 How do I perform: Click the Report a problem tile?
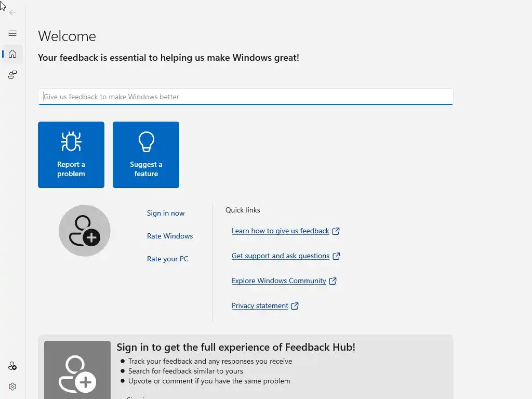tap(71, 155)
